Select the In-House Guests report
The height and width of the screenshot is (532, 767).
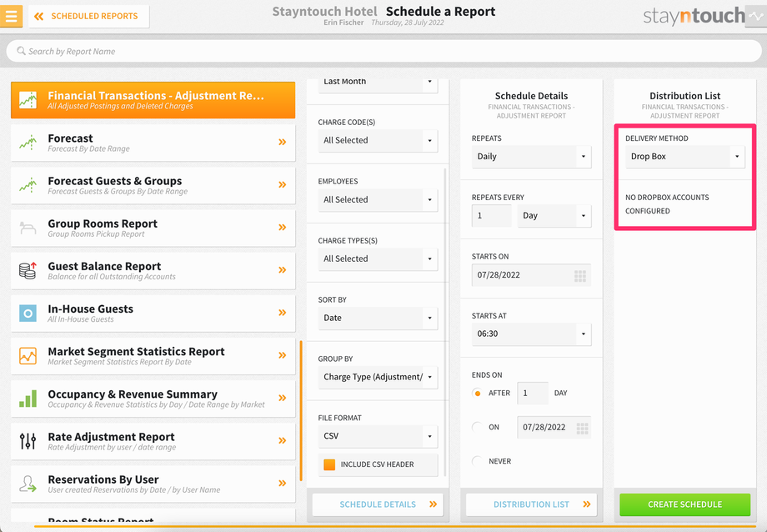[x=153, y=313]
